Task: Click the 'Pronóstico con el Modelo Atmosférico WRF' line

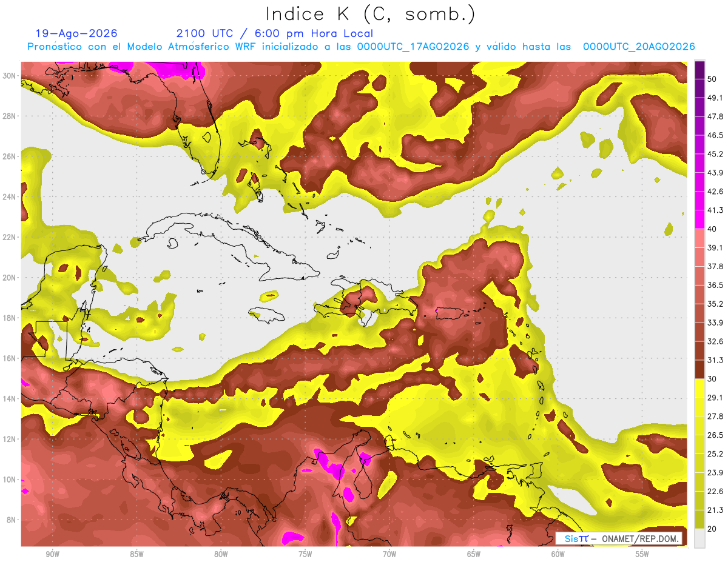Action: pyautogui.click(x=361, y=47)
